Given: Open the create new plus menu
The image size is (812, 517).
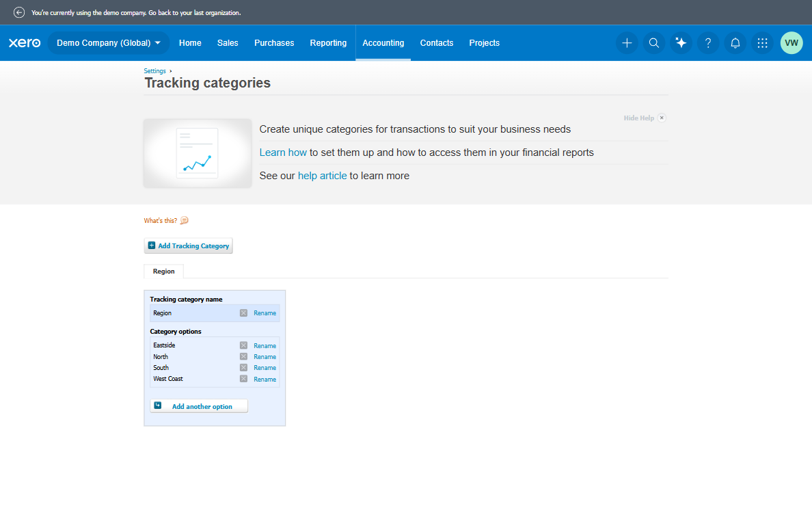Looking at the screenshot, I should coord(627,43).
